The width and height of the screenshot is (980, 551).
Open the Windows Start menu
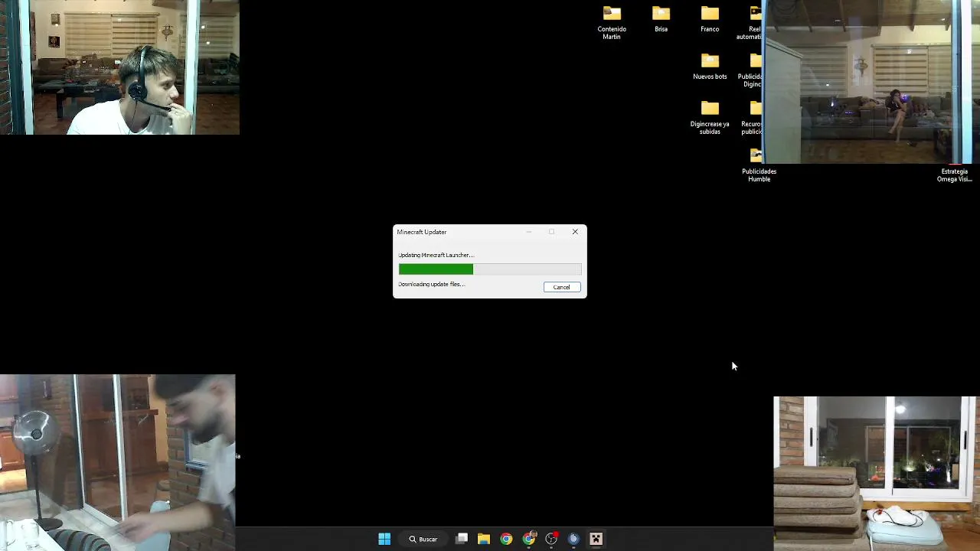[384, 539]
